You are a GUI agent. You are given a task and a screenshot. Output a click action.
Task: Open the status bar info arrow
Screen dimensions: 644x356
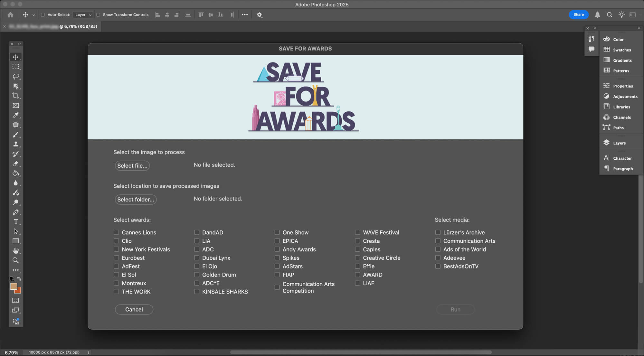pos(88,352)
